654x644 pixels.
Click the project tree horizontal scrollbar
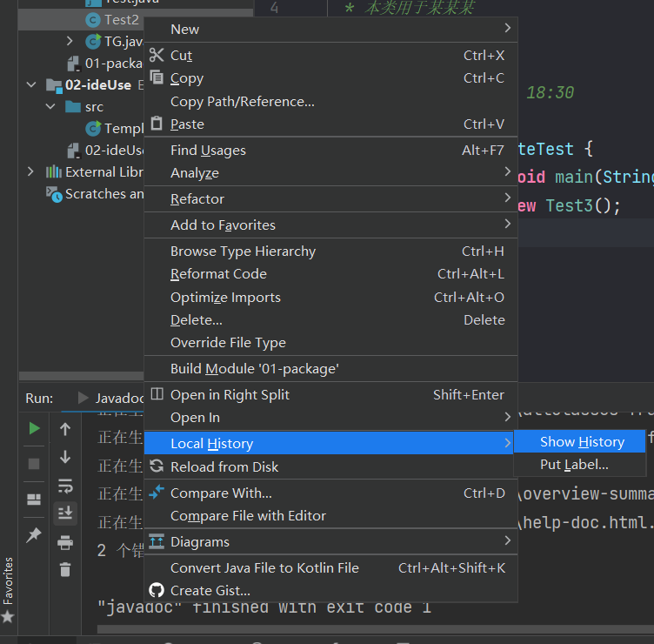click(x=82, y=376)
